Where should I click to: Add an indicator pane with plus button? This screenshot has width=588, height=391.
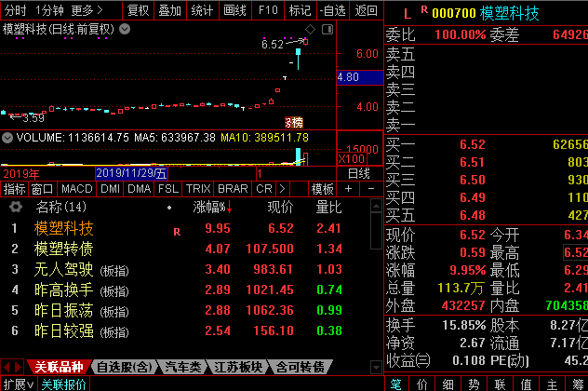pos(348,189)
